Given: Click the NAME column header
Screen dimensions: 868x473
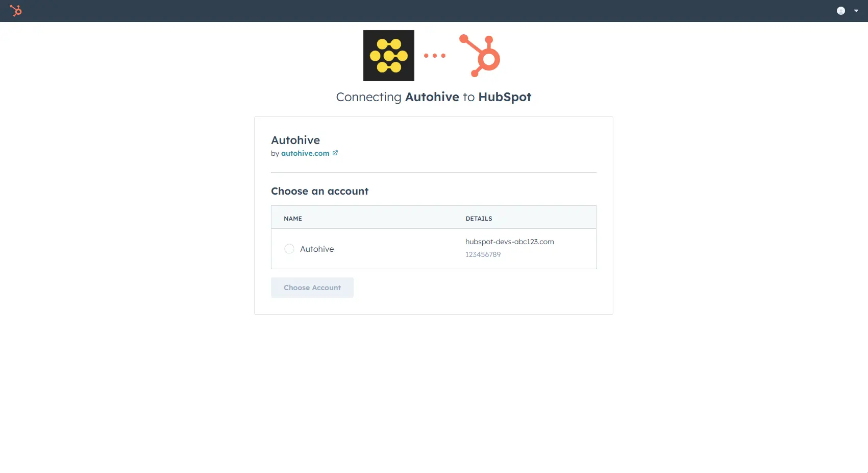Looking at the screenshot, I should point(293,219).
